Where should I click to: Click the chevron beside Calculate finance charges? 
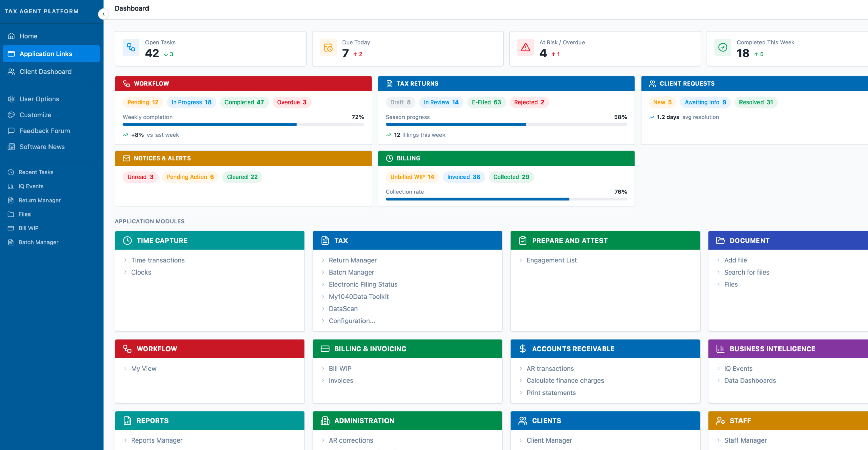click(x=521, y=381)
